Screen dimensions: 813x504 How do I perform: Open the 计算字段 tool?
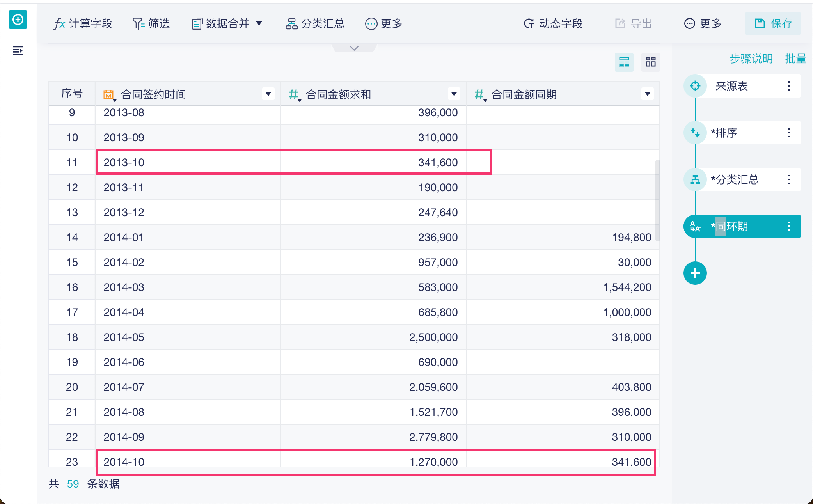[83, 24]
